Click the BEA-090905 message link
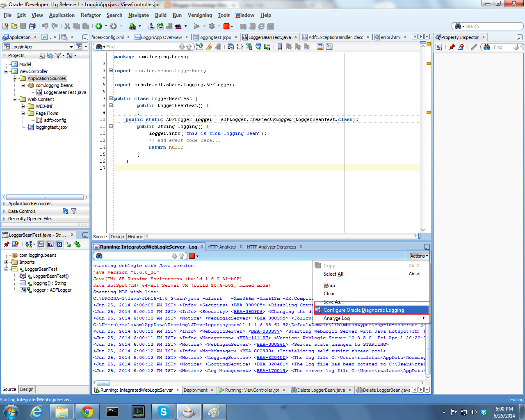The image size is (525, 420). coord(248,305)
